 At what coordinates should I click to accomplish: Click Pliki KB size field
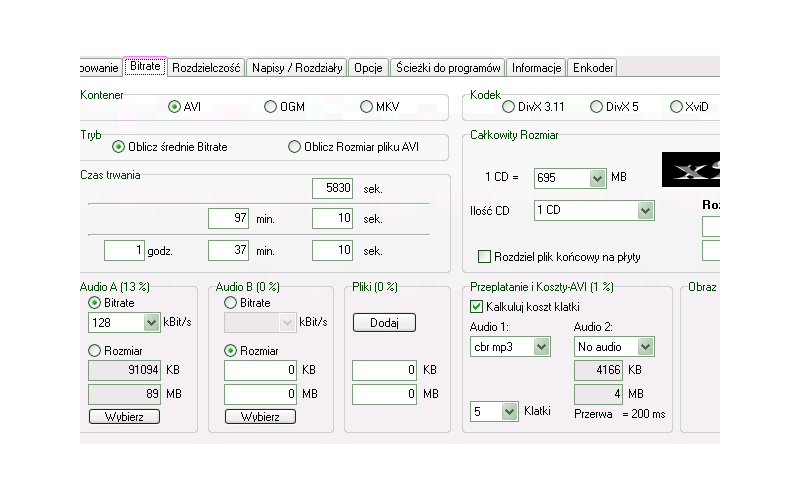[384, 370]
